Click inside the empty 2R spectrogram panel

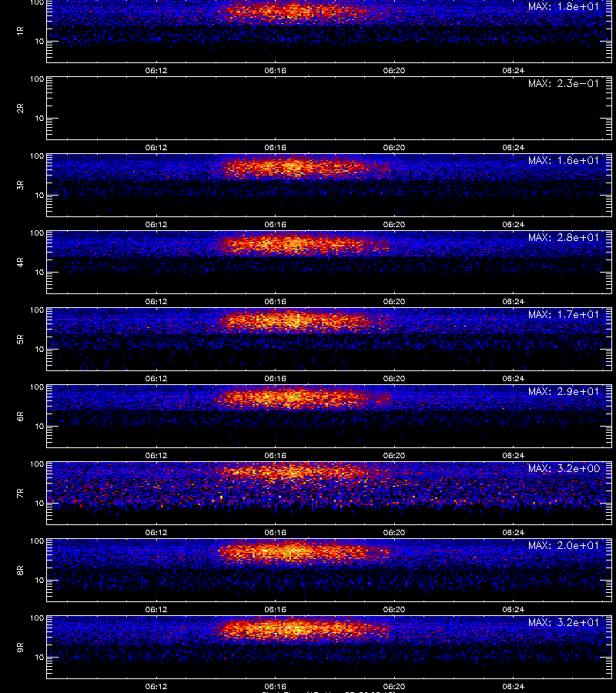pos(330,109)
